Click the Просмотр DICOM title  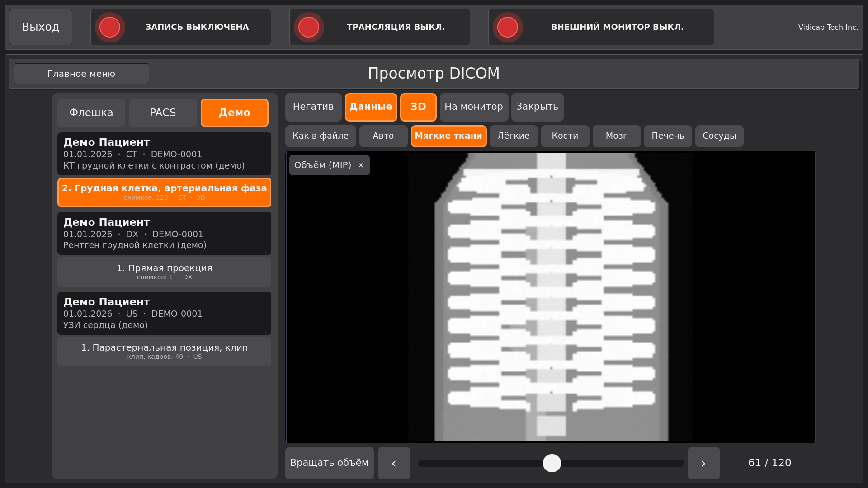tap(434, 74)
